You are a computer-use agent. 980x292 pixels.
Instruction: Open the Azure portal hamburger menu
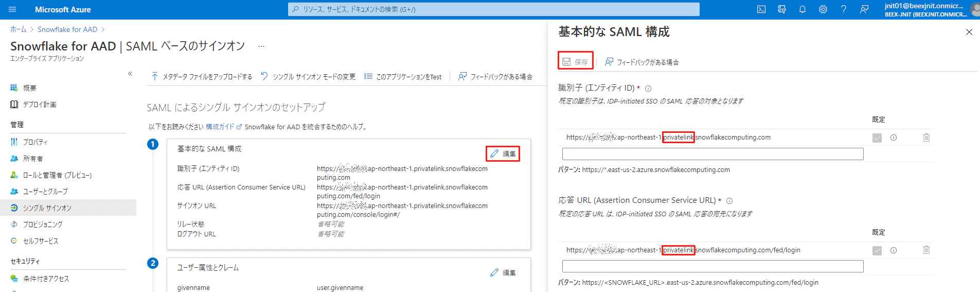point(12,9)
